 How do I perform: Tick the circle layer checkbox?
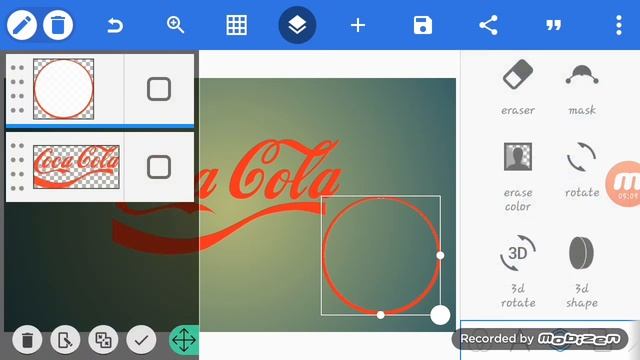click(159, 89)
